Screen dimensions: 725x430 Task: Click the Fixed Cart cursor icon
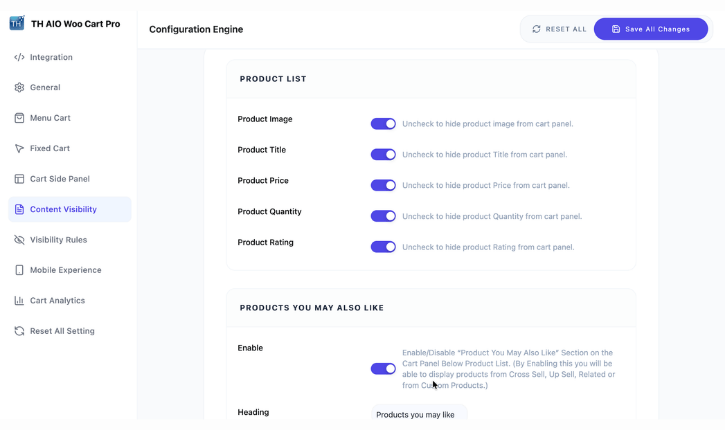pyautogui.click(x=19, y=148)
